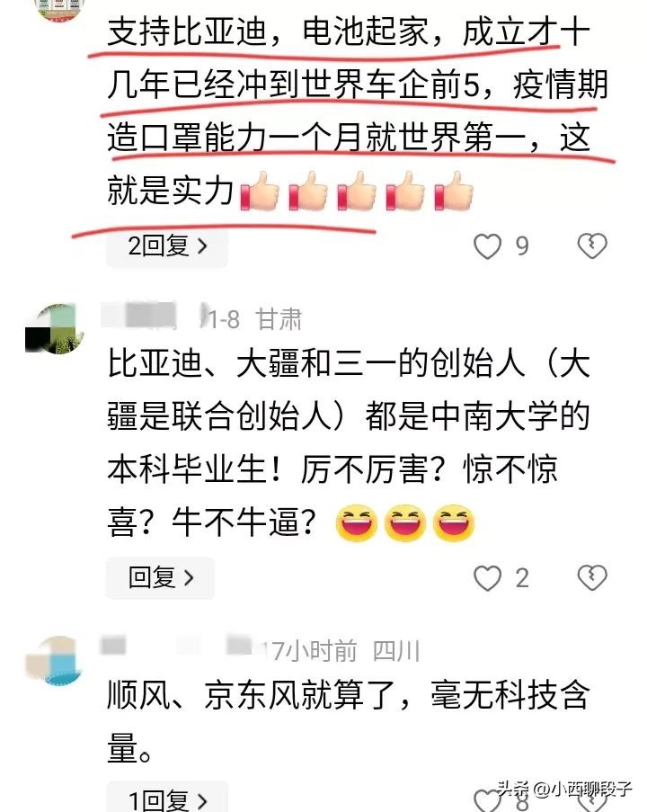
Task: Select the 顺风、京东风 comment text
Action: [348, 721]
